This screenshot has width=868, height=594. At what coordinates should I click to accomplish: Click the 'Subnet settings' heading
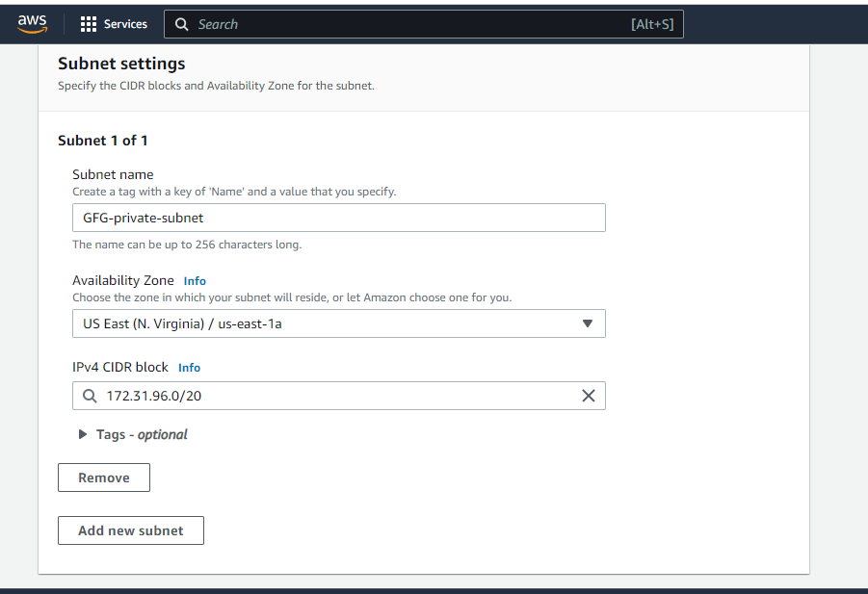[121, 64]
